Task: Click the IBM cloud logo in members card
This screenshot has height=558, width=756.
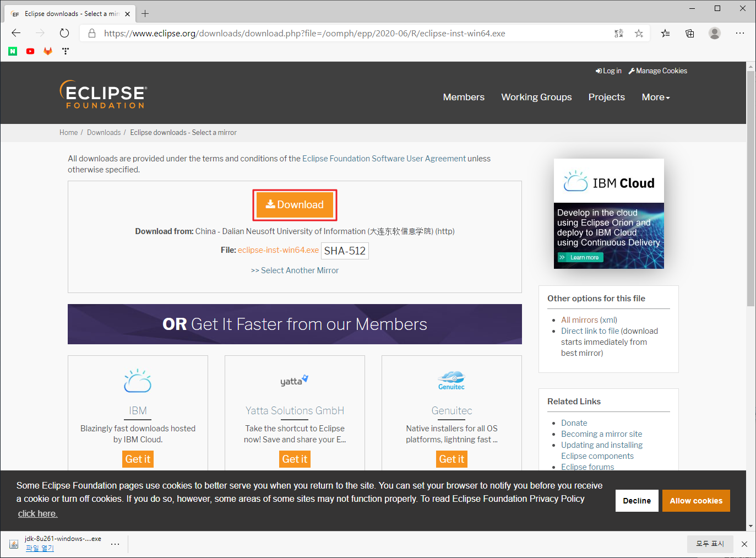Action: pyautogui.click(x=138, y=381)
